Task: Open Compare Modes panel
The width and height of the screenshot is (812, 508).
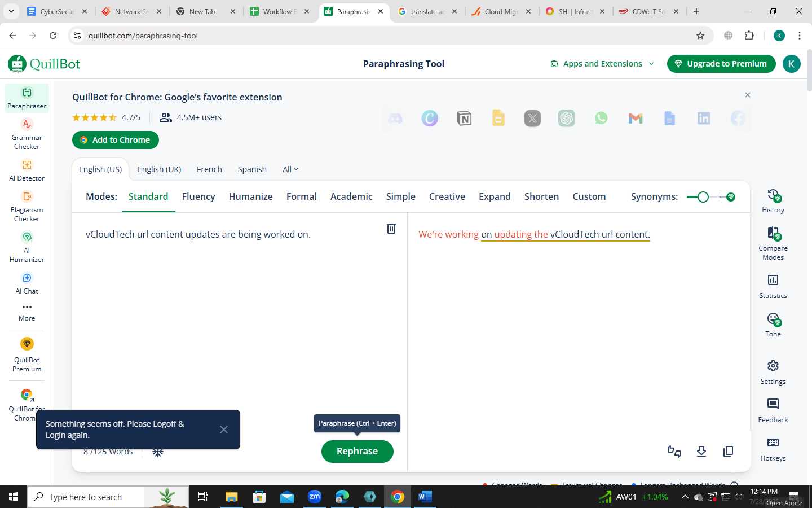Action: pos(773,244)
